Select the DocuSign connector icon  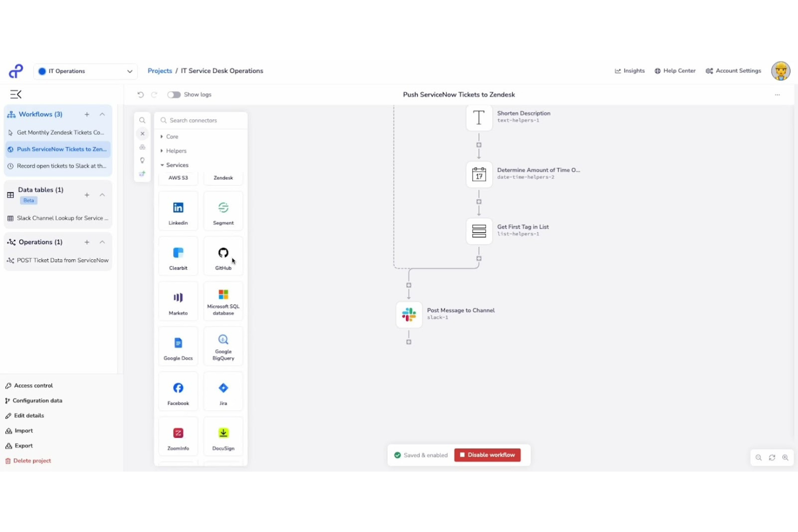click(223, 437)
